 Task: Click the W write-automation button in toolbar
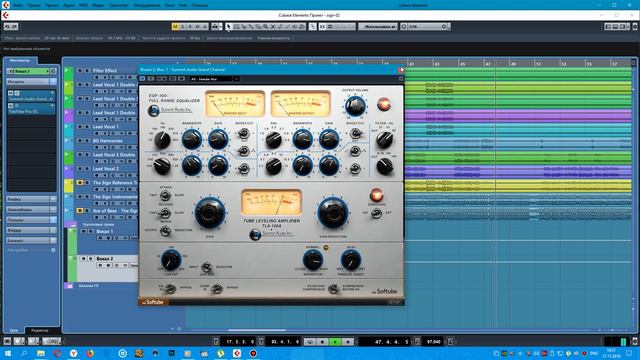[x=197, y=27]
